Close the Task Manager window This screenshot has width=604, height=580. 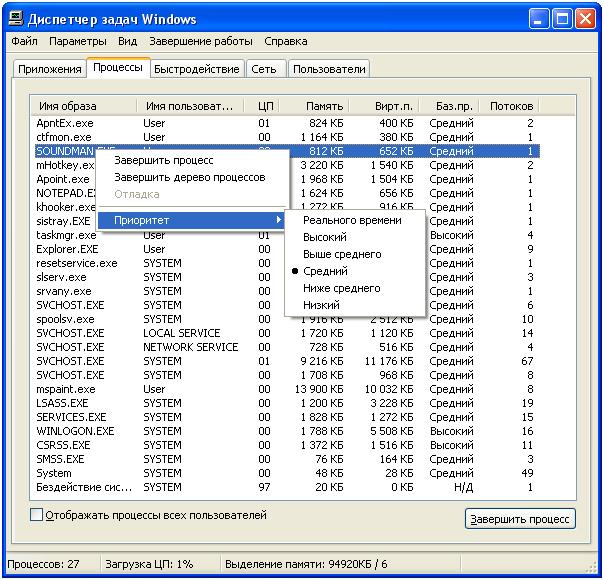coord(586,19)
